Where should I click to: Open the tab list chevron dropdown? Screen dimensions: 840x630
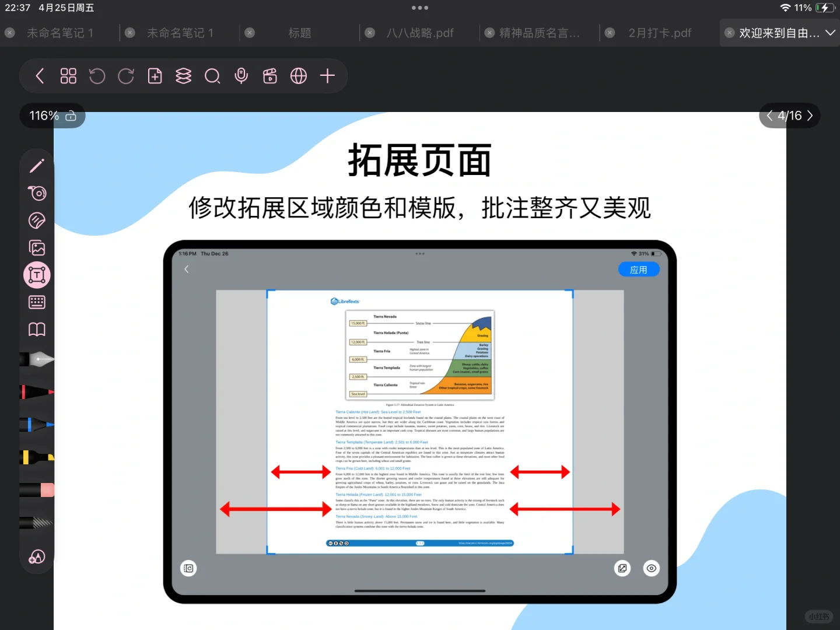[x=831, y=33]
